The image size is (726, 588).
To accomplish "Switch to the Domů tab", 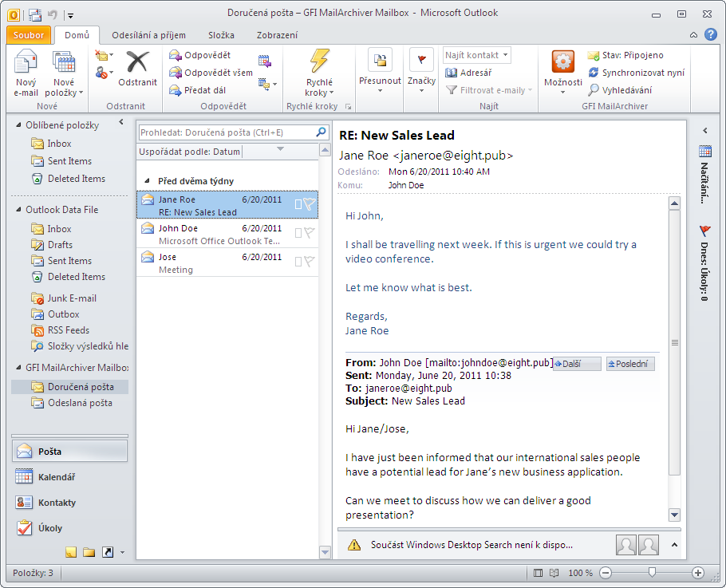I will click(x=77, y=35).
